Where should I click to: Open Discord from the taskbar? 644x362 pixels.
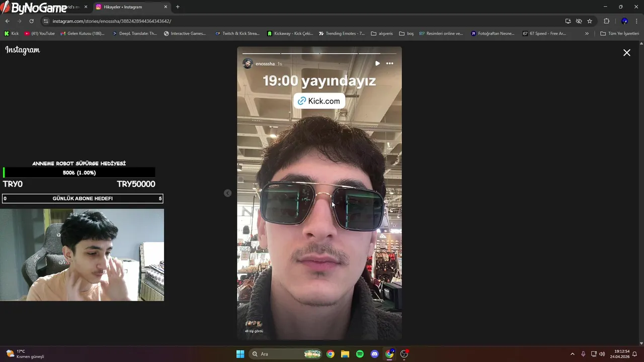374,354
